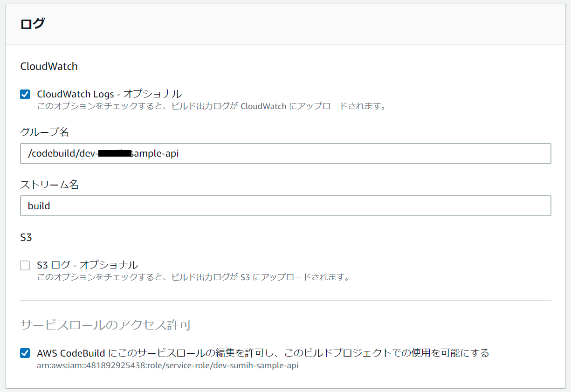Viewport: 571px width, 392px height.
Task: Click the S3 upload description text
Action: point(193,277)
